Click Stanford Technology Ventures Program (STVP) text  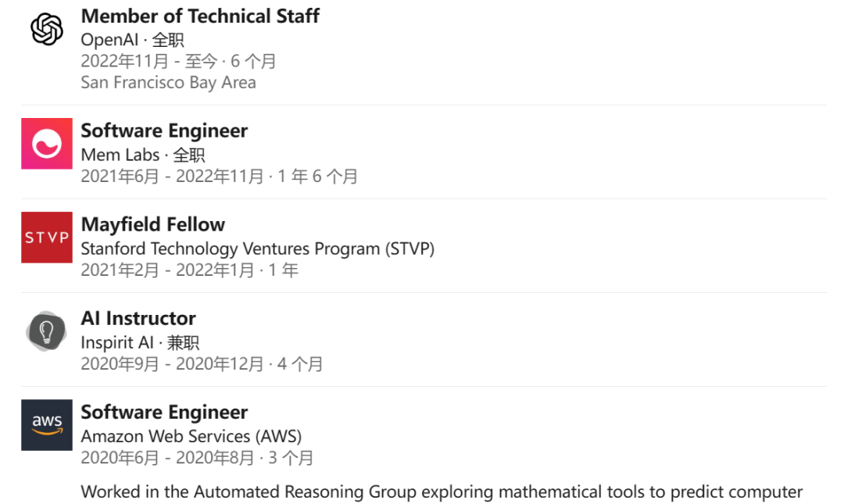point(258,248)
